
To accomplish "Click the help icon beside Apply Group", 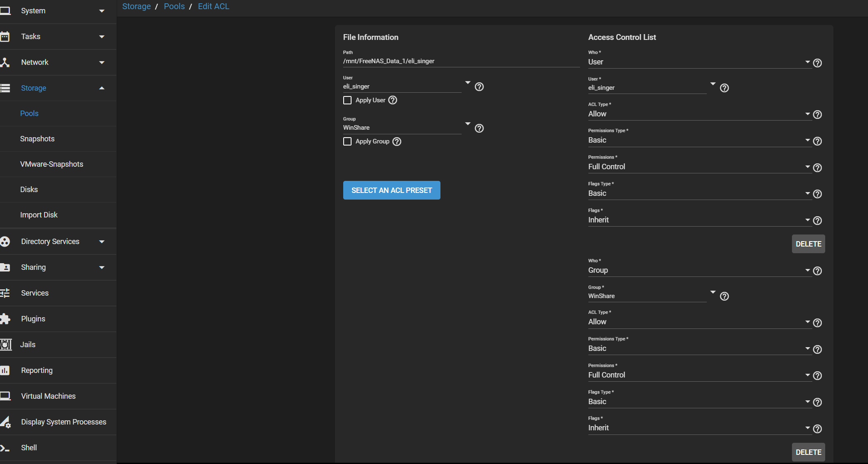I will (x=397, y=141).
